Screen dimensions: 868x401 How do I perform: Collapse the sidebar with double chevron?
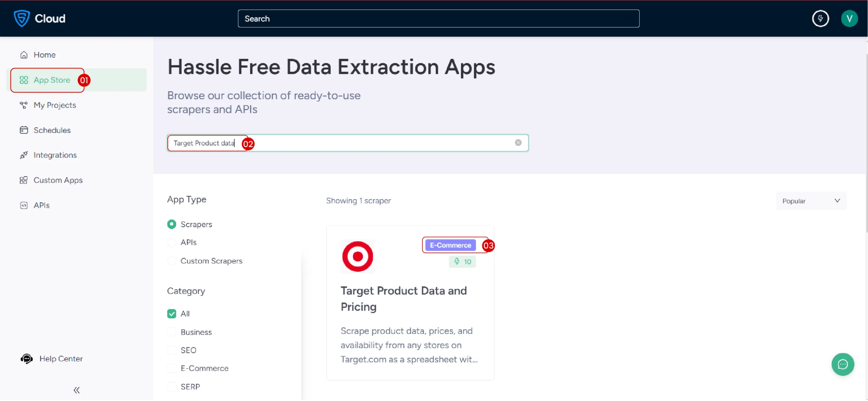77,390
